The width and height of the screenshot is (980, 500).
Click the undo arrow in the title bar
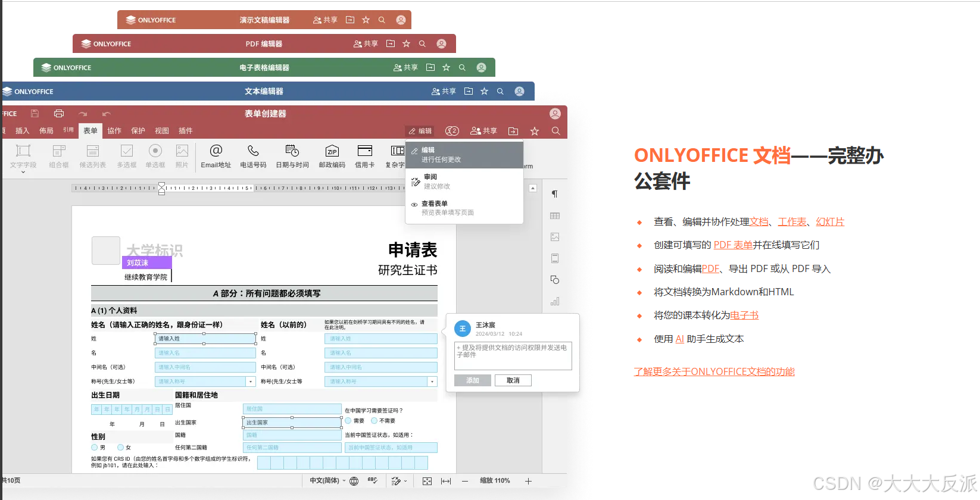click(106, 114)
